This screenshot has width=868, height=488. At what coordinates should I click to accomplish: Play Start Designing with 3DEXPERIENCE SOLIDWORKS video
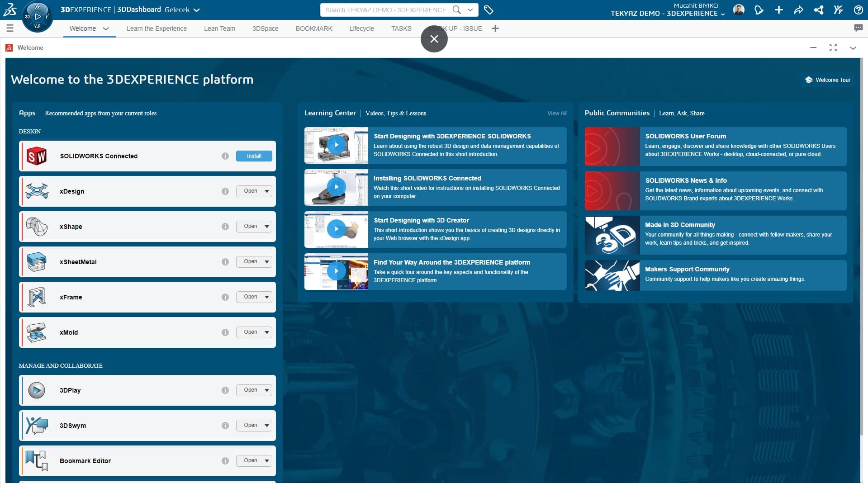[x=336, y=145]
